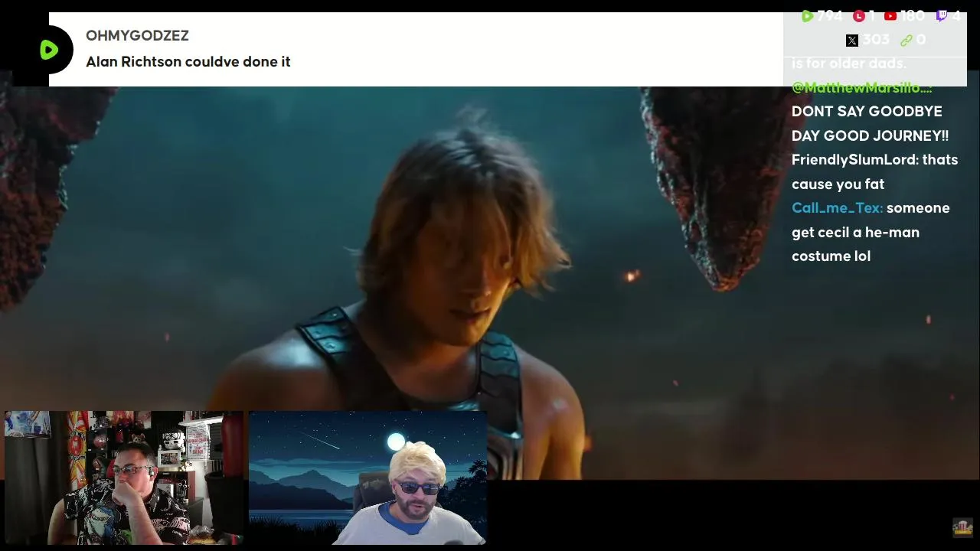Select the webcam feed of man in patterned shirt
The image size is (980, 551).
tap(124, 478)
